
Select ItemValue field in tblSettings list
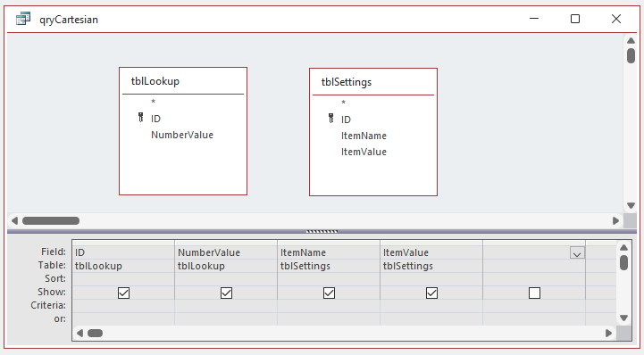click(364, 152)
